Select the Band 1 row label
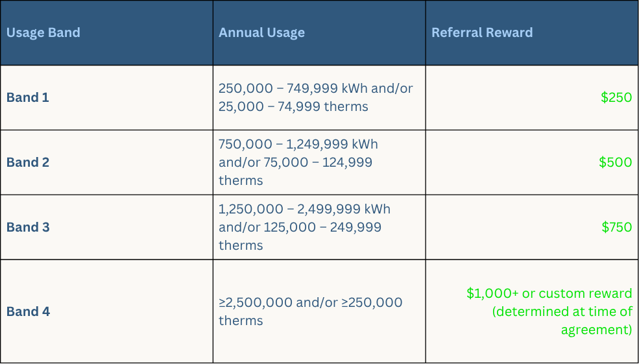This screenshot has height=364, width=639. pyautogui.click(x=28, y=97)
